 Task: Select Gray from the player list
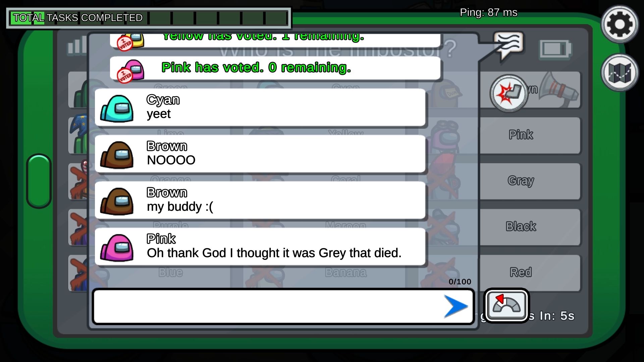tap(521, 180)
